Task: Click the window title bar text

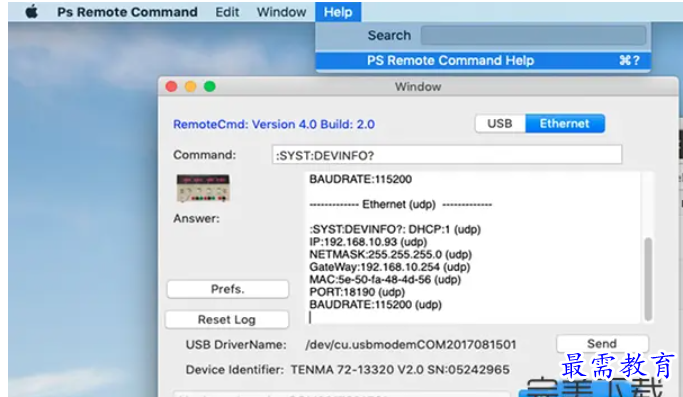Action: pos(418,87)
